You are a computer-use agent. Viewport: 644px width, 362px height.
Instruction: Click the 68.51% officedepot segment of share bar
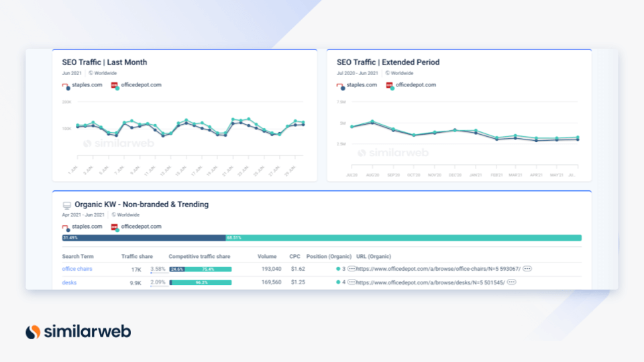403,237
